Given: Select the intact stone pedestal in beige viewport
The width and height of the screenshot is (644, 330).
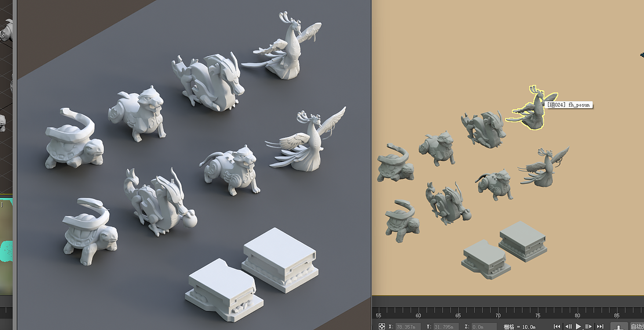Looking at the screenshot, I should 523,241.
